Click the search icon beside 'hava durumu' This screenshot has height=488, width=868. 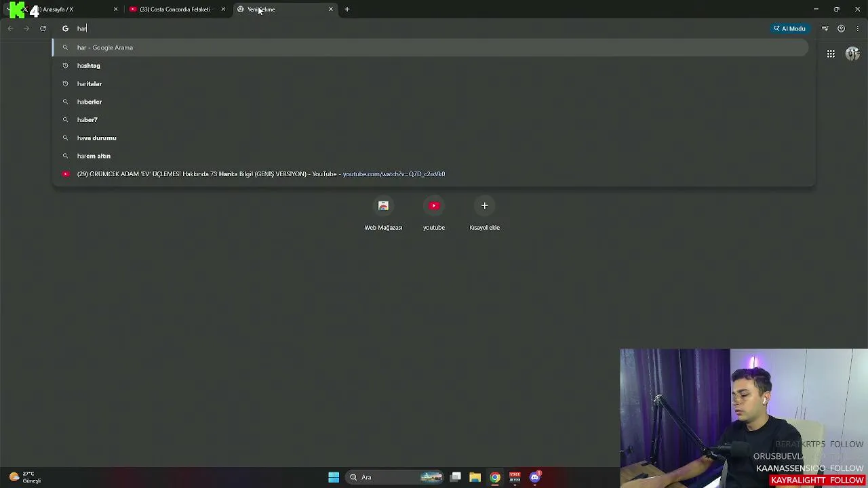(65, 138)
